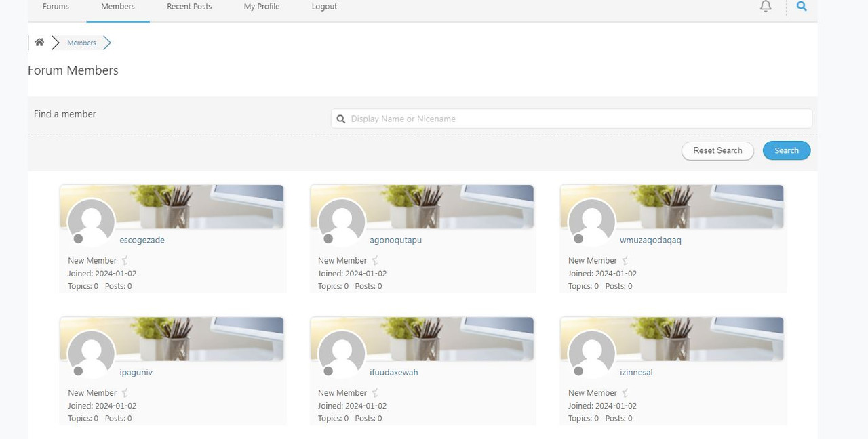This screenshot has height=439, width=868.
Task: Open the ifuudaxewah profile link
Action: coord(394,372)
